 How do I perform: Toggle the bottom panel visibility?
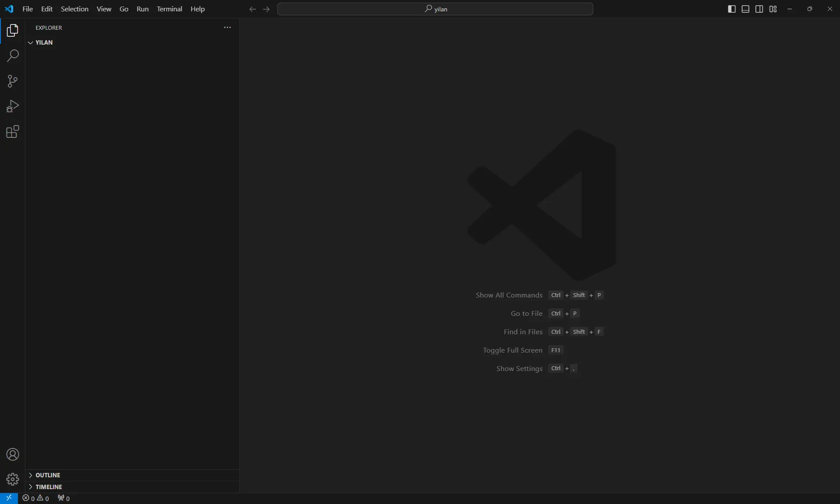click(745, 9)
